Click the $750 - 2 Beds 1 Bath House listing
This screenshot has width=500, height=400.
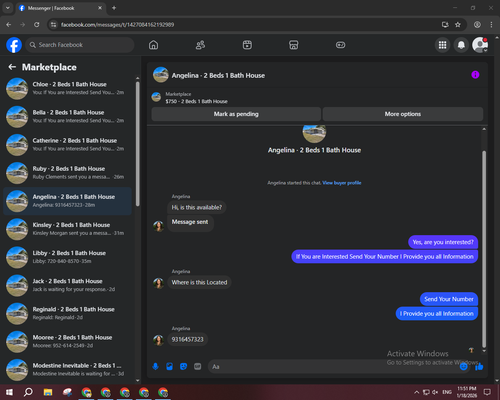click(196, 101)
